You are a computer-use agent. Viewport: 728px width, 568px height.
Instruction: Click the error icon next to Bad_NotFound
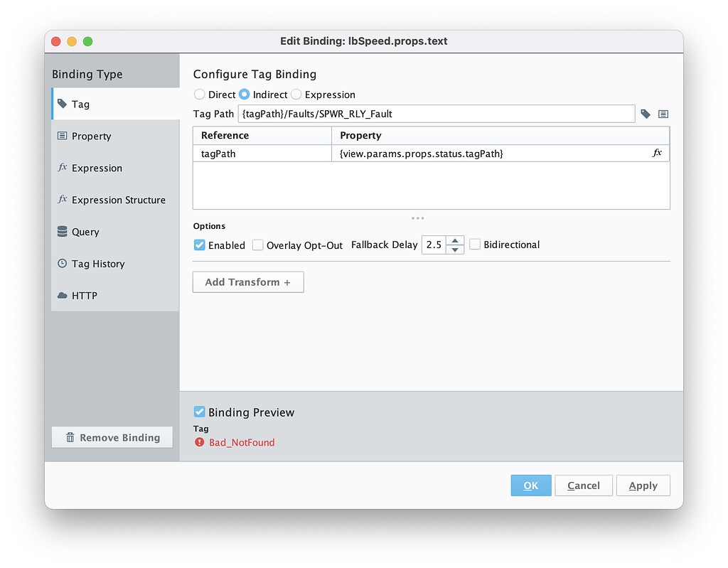click(x=199, y=442)
